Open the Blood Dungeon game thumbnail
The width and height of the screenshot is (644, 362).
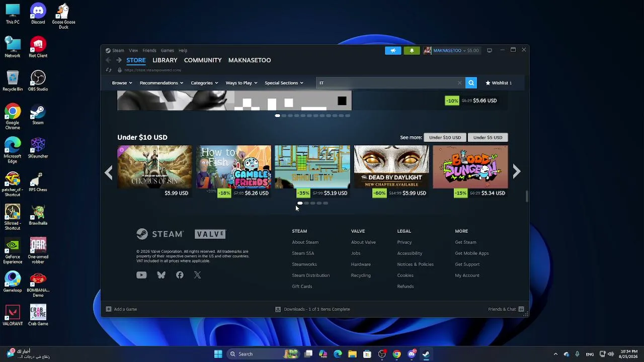(470, 167)
